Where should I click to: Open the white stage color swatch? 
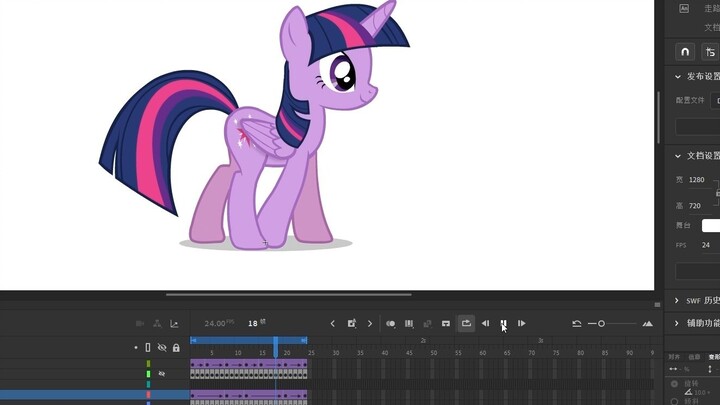click(x=711, y=225)
